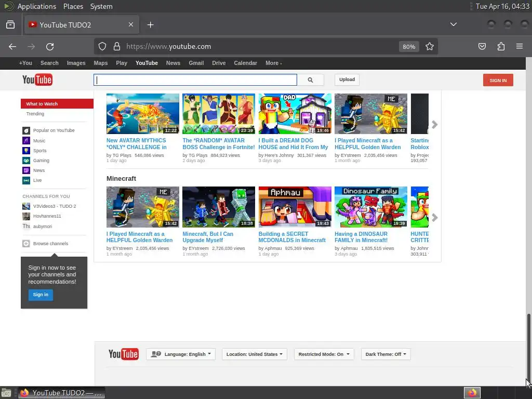Select Trending in the sidebar
Image resolution: width=532 pixels, height=399 pixels.
coord(35,114)
